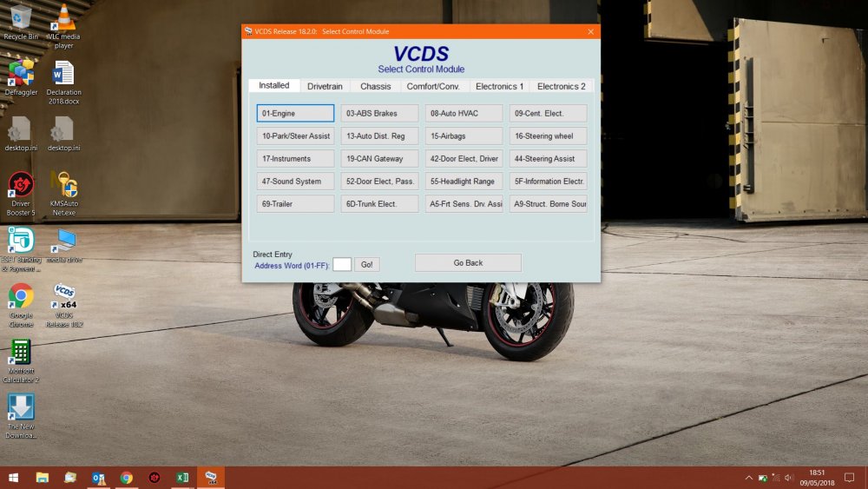868x489 pixels.
Task: Open the Recycle Bin
Action: [x=21, y=23]
